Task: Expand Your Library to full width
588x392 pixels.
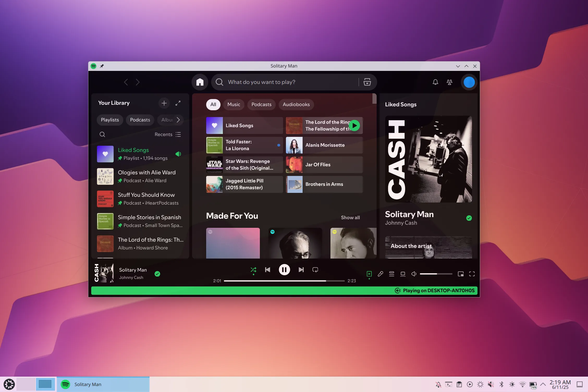Action: (178, 103)
